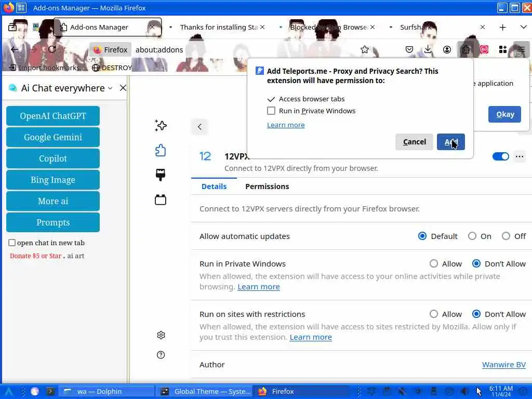Click the grid-plus extension icon in the toolbar

[503, 49]
